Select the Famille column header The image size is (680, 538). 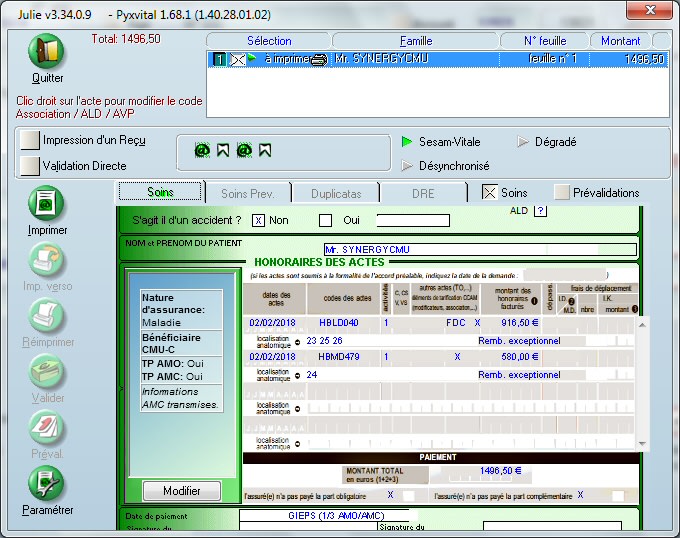pos(415,41)
